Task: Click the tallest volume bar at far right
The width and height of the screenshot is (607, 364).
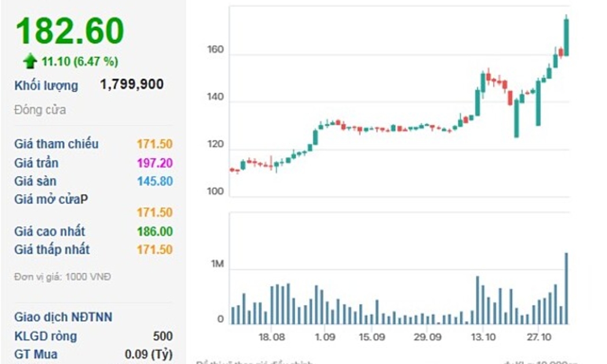Action: coord(566,288)
